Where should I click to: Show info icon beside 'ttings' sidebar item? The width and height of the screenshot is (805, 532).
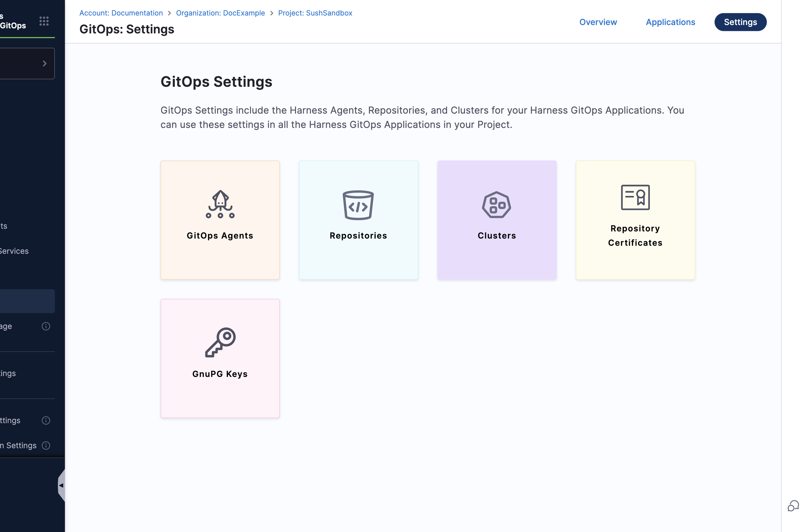coord(46,420)
